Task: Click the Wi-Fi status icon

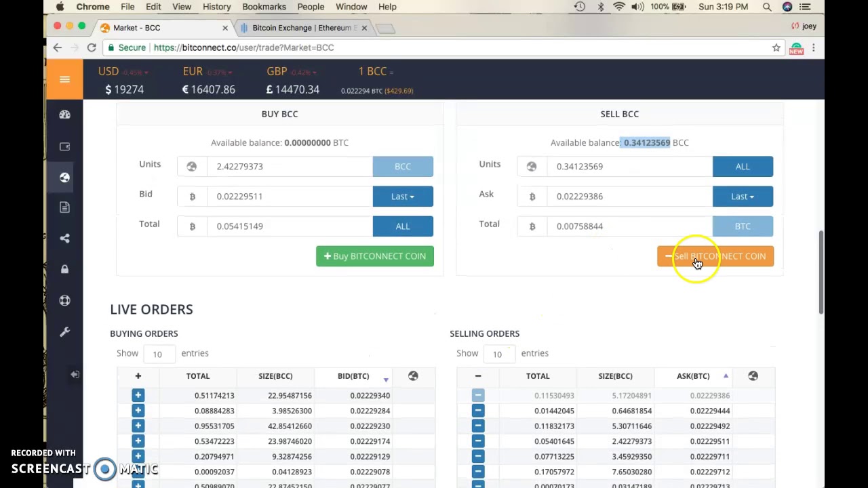Action: (618, 7)
